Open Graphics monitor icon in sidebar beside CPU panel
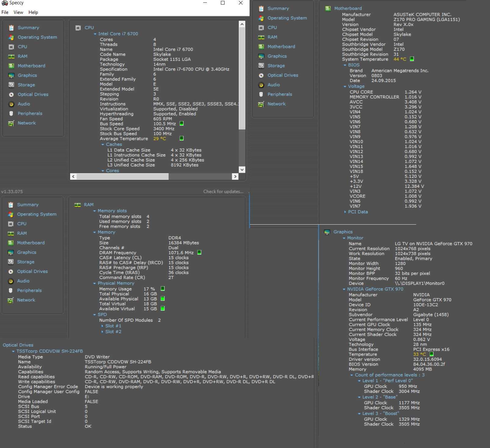 pos(11,75)
